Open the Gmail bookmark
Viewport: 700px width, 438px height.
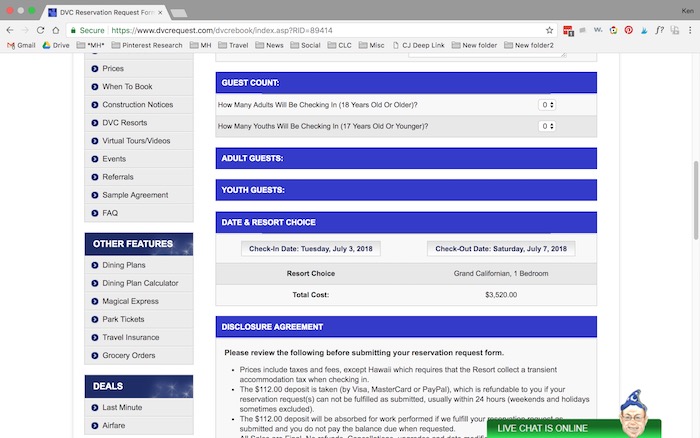[21, 45]
